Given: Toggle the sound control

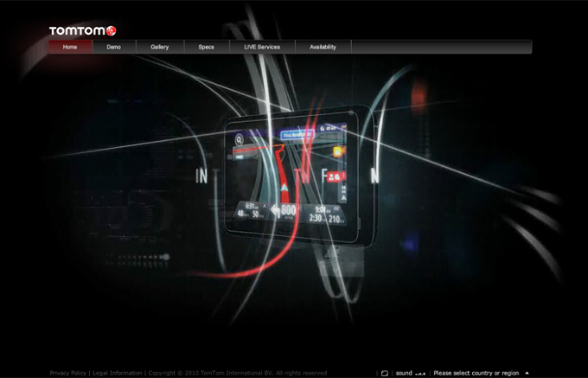Looking at the screenshot, I should click(410, 373).
